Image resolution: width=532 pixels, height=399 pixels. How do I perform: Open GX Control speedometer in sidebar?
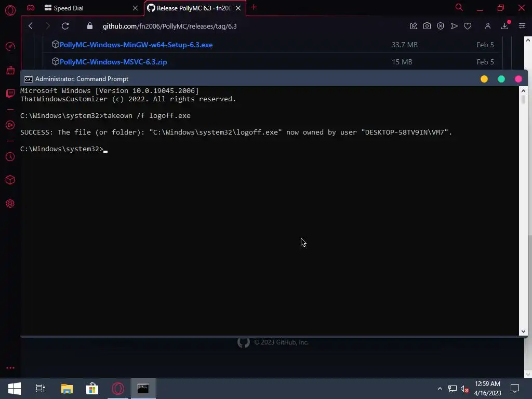pyautogui.click(x=10, y=46)
